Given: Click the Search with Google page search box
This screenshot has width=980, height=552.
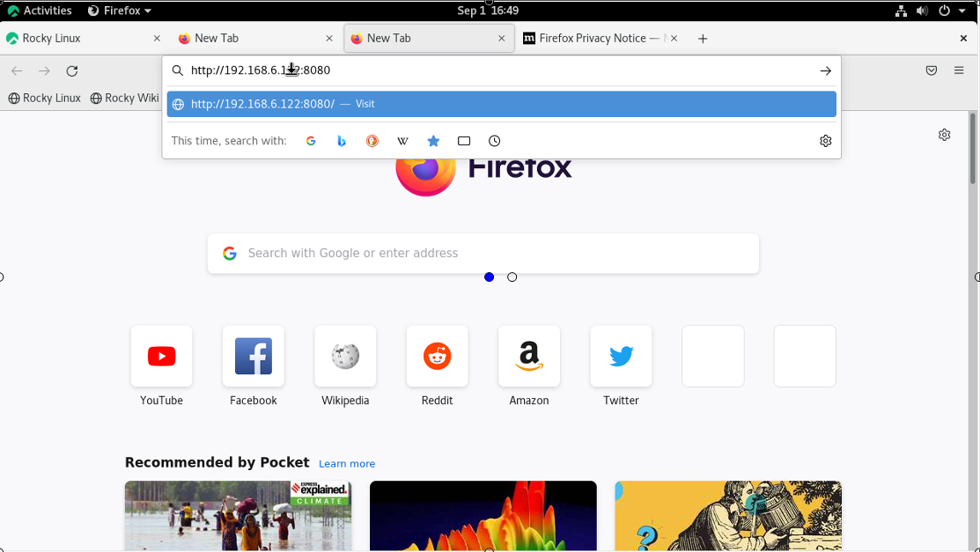Looking at the screenshot, I should pos(483,254).
